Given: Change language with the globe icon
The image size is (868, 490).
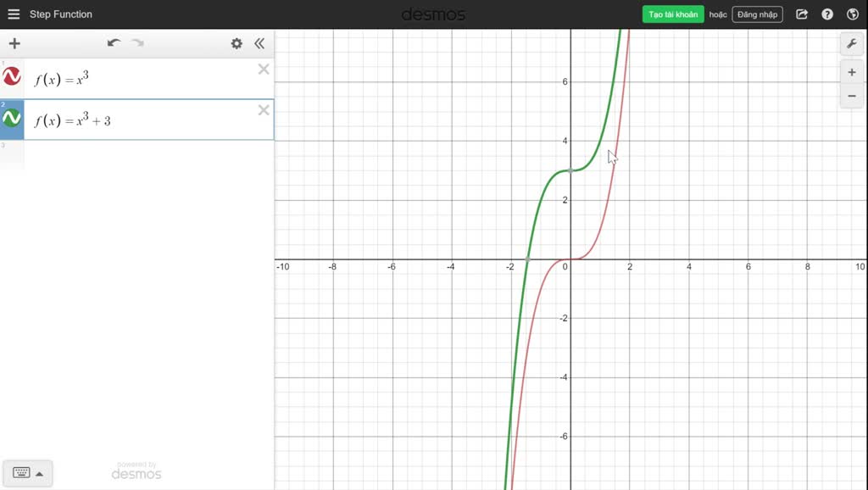Looking at the screenshot, I should click(x=853, y=14).
